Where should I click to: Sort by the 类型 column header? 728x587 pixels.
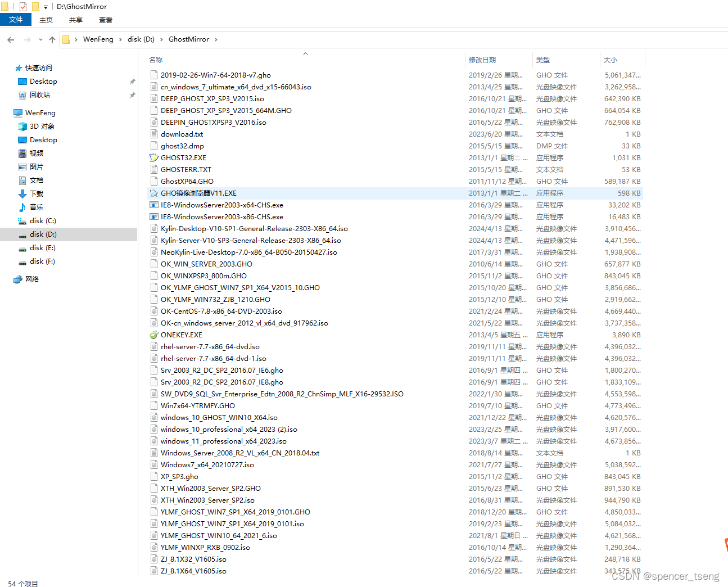point(543,60)
